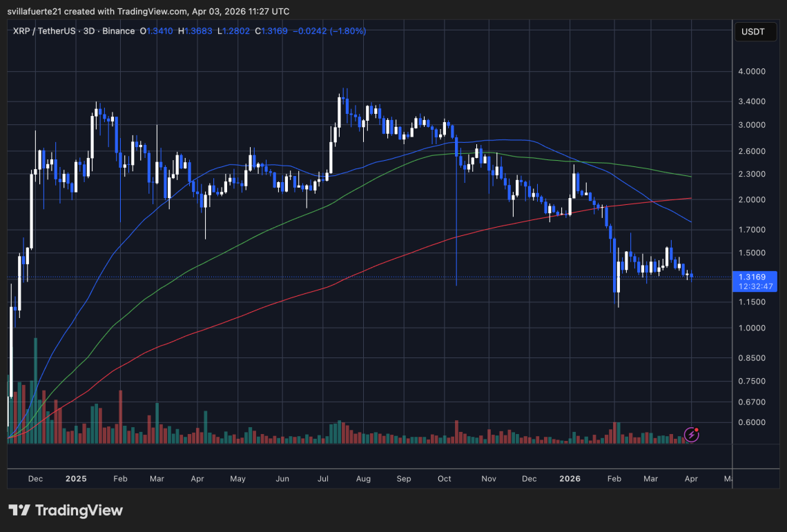Image resolution: width=787 pixels, height=532 pixels.
Task: Click the 2025 year marker on timeline
Action: click(76, 479)
